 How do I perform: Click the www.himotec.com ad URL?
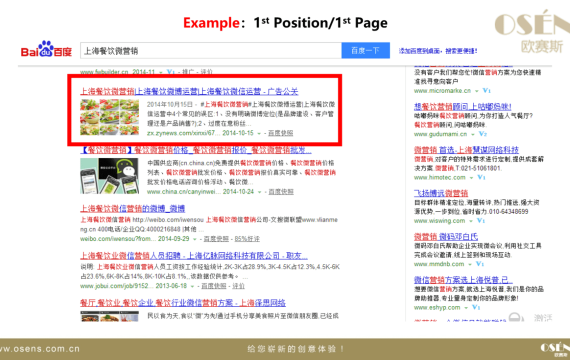tap(439, 177)
